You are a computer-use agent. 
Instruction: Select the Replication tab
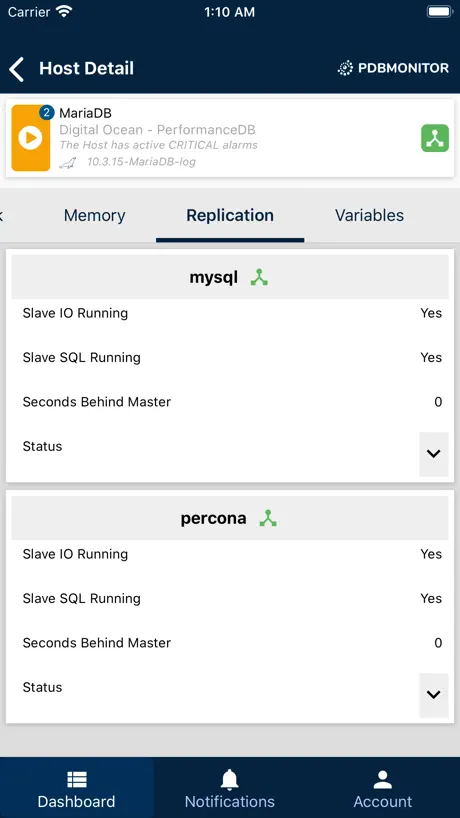pos(230,215)
